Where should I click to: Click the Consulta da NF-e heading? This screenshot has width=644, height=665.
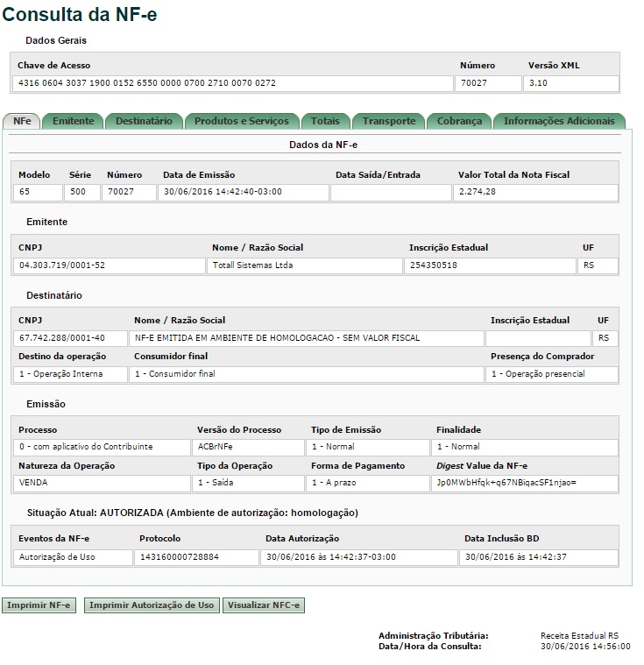[80, 14]
